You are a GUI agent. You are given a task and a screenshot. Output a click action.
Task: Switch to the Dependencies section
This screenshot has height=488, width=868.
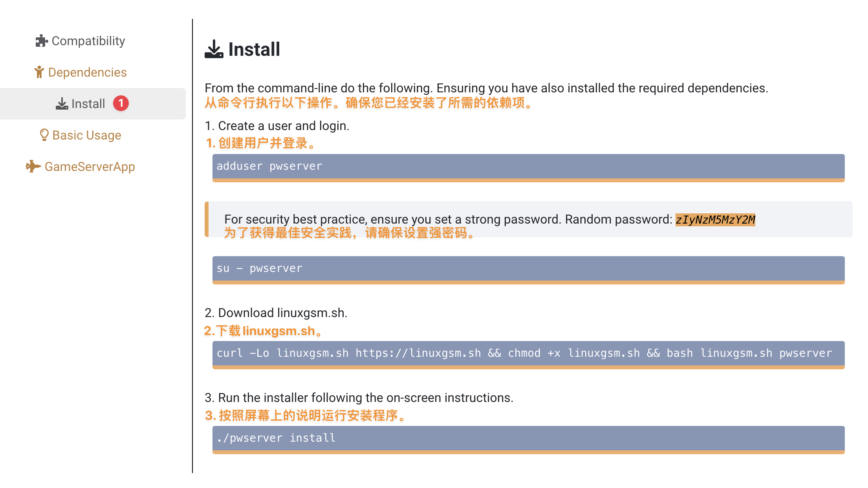click(87, 72)
